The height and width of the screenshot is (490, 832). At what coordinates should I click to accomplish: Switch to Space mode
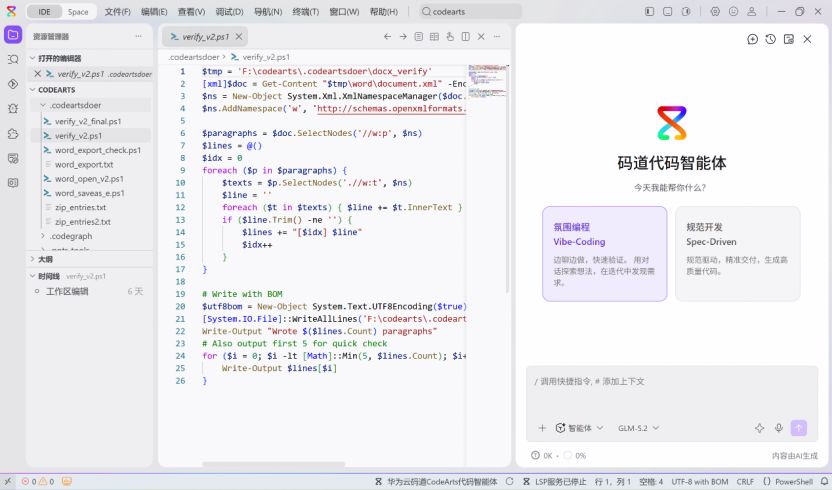click(78, 12)
